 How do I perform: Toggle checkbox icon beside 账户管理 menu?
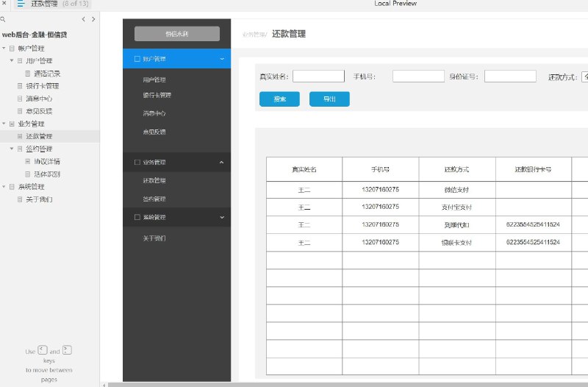tap(137, 59)
